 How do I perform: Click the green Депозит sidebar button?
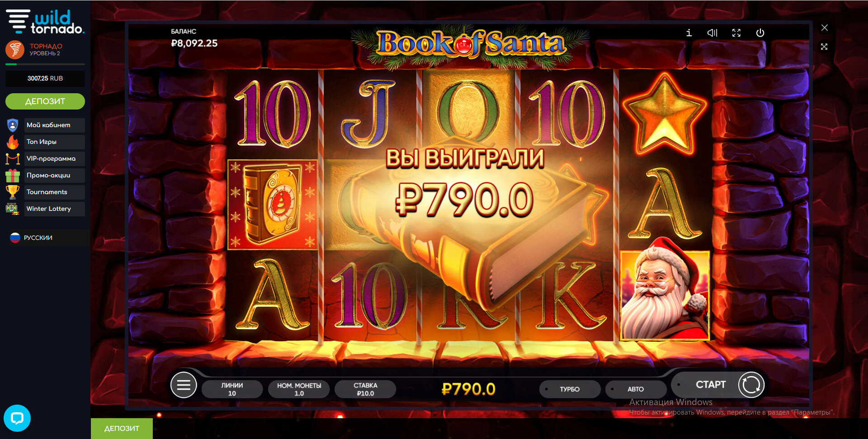point(45,101)
